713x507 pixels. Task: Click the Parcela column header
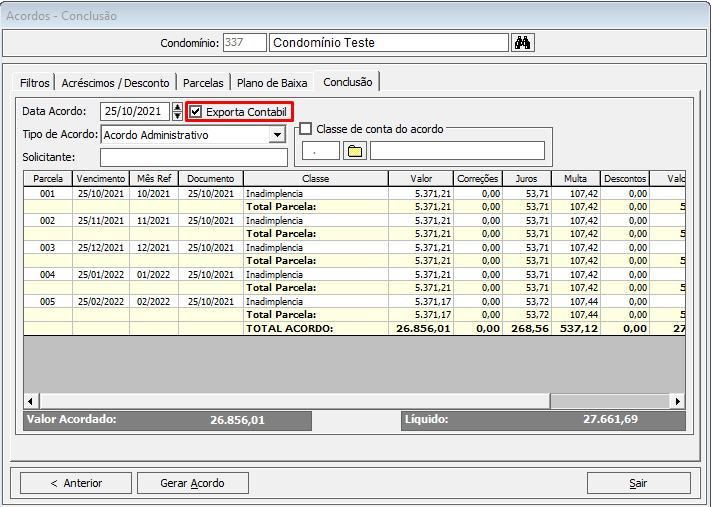[x=48, y=179]
